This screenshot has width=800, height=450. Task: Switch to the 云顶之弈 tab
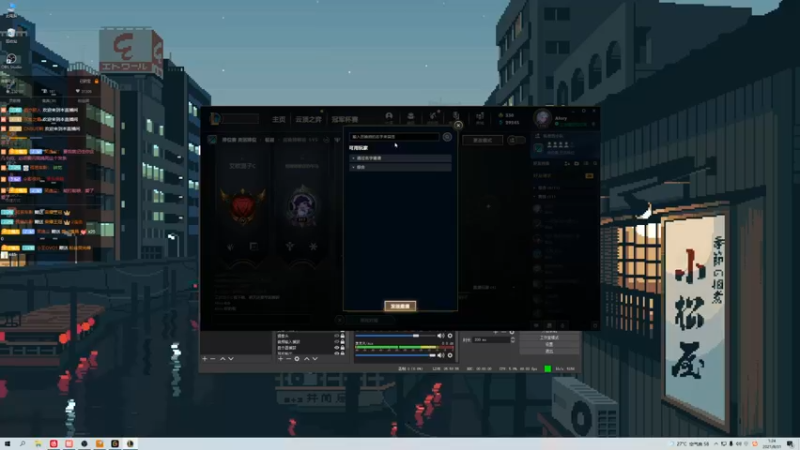(308, 119)
